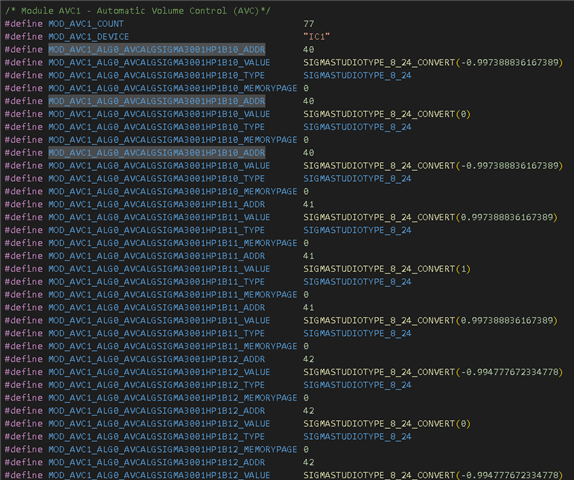
Task: Select the MOD_AVC1_COUNT macro name
Action: (86, 24)
